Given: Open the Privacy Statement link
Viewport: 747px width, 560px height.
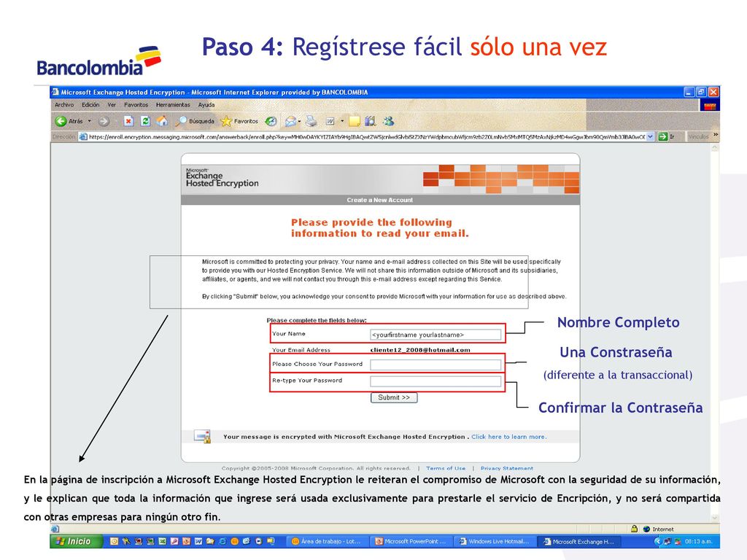Looking at the screenshot, I should (x=507, y=469).
